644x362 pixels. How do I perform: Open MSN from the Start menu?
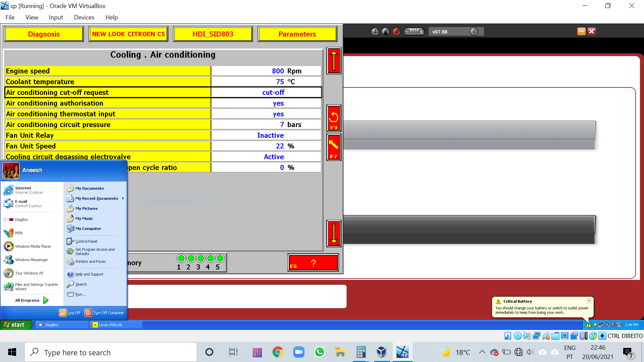tap(32, 233)
